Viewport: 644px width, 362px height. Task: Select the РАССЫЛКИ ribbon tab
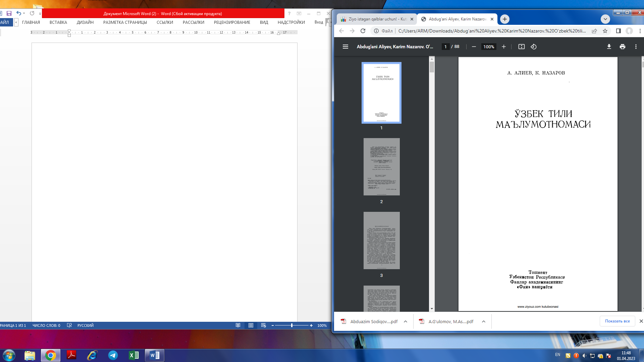[x=194, y=22]
